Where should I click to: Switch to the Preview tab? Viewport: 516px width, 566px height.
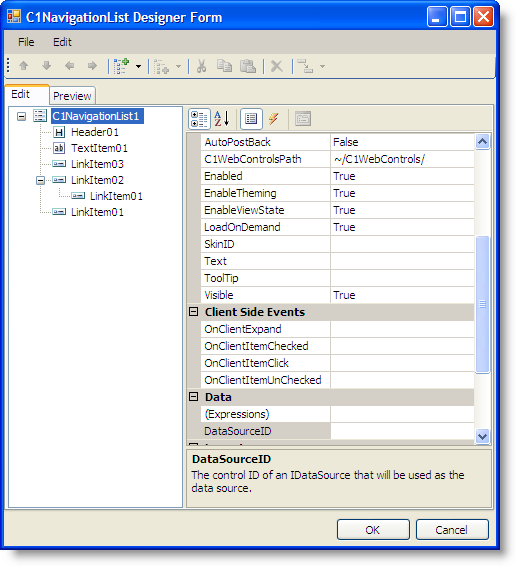click(x=72, y=96)
